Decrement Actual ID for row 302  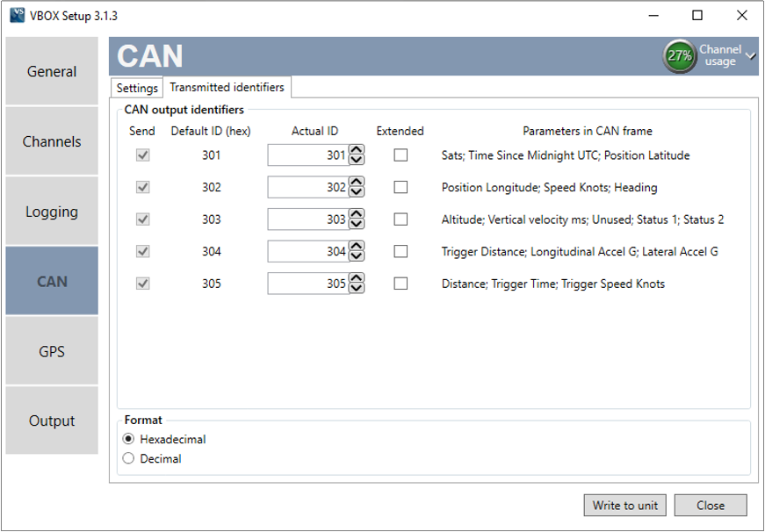click(357, 192)
